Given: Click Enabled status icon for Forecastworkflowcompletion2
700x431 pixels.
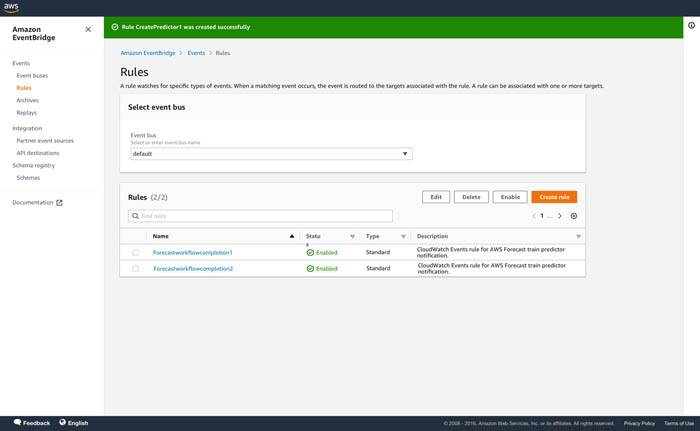Looking at the screenshot, I should 310,269.
